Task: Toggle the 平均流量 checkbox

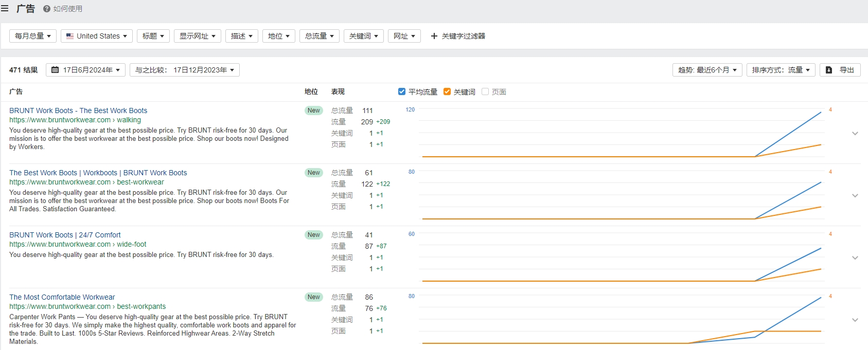Action: [x=402, y=91]
